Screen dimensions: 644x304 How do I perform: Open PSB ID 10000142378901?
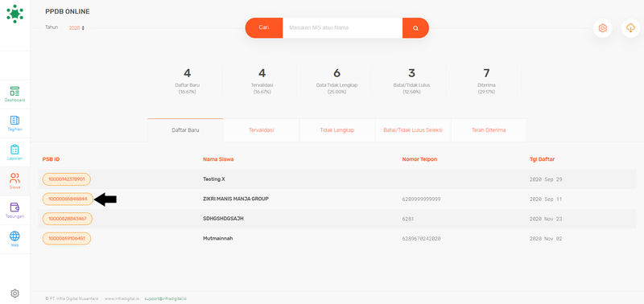pyautogui.click(x=67, y=179)
